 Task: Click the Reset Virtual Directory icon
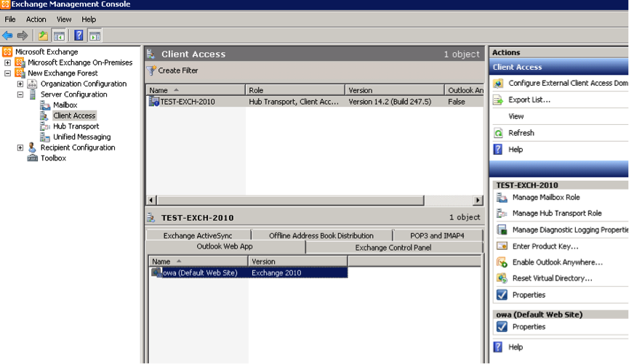pos(502,278)
